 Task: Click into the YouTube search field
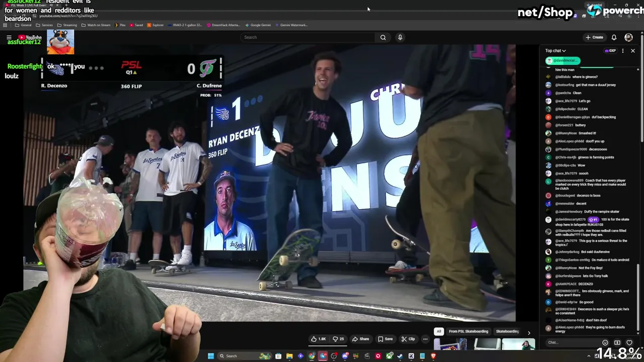[308, 37]
